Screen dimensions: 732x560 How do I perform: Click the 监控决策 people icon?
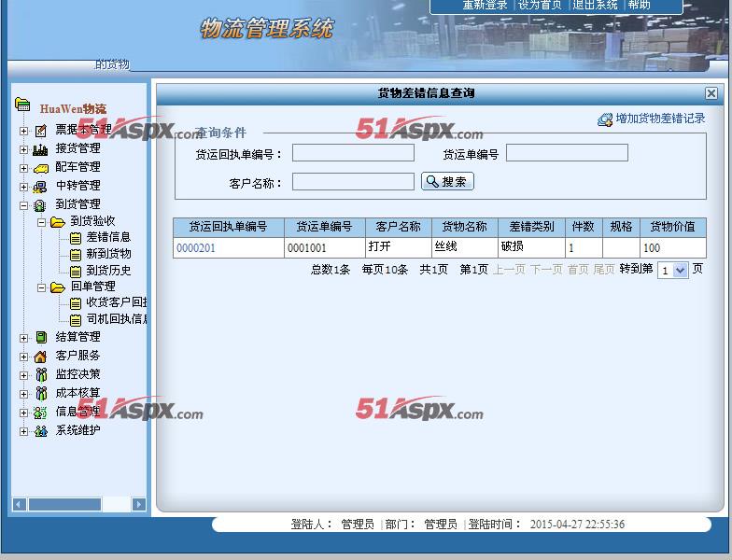click(41, 375)
